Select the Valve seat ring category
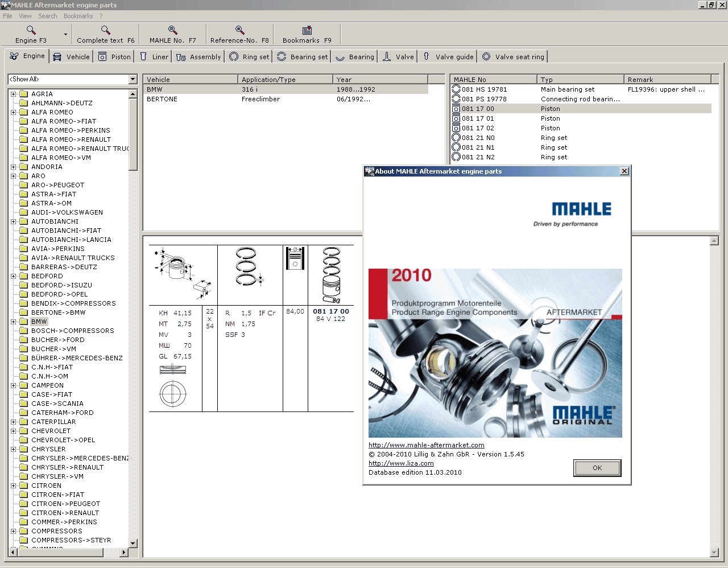This screenshot has height=568, width=728. pyautogui.click(x=487, y=56)
